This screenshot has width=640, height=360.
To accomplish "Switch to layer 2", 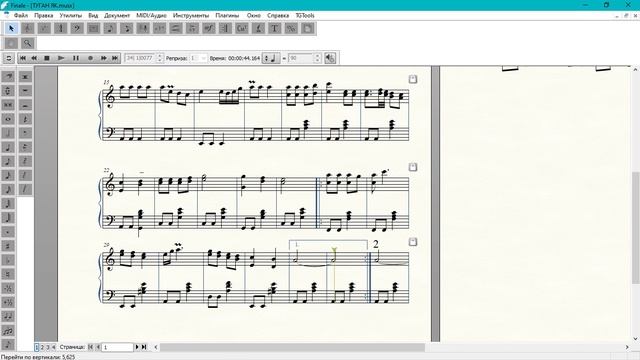I will point(42,347).
